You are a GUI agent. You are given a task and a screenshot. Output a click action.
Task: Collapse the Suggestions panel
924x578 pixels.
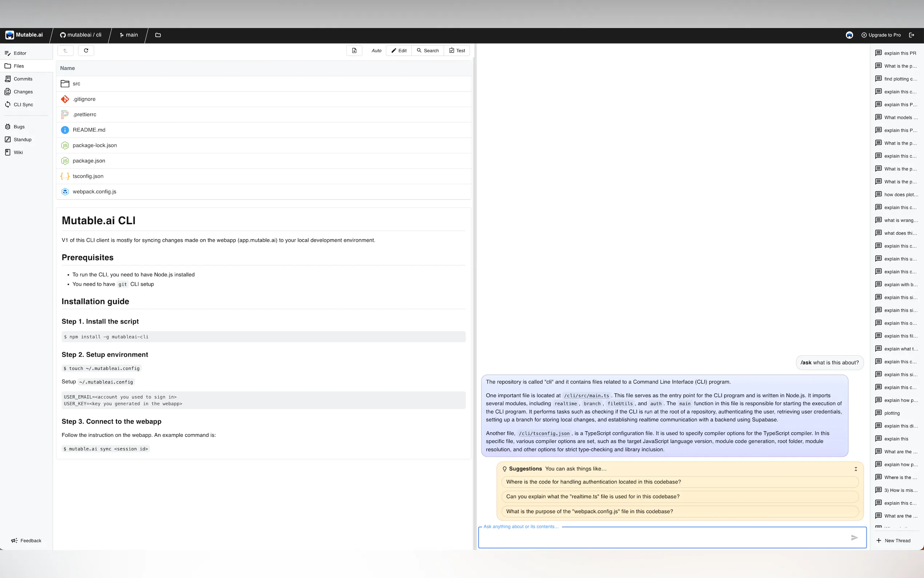[x=856, y=469]
